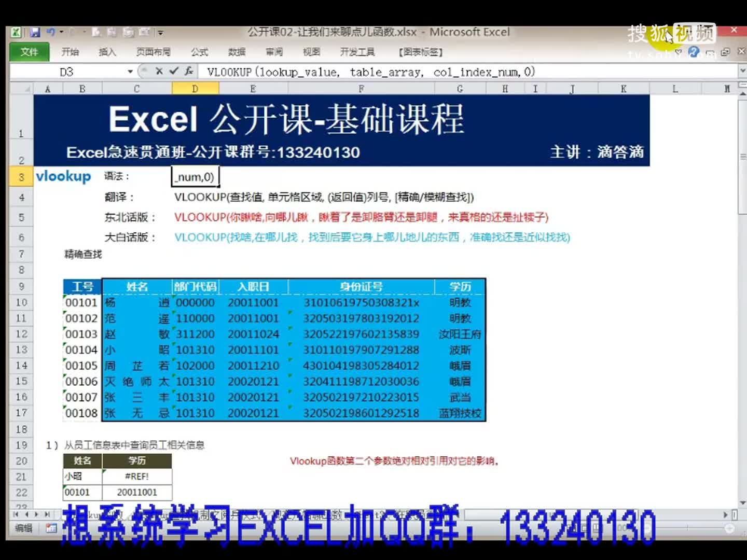Click the horizontal scrollbar right arrow
Viewport: 747px width, 560px height.
[x=725, y=514]
